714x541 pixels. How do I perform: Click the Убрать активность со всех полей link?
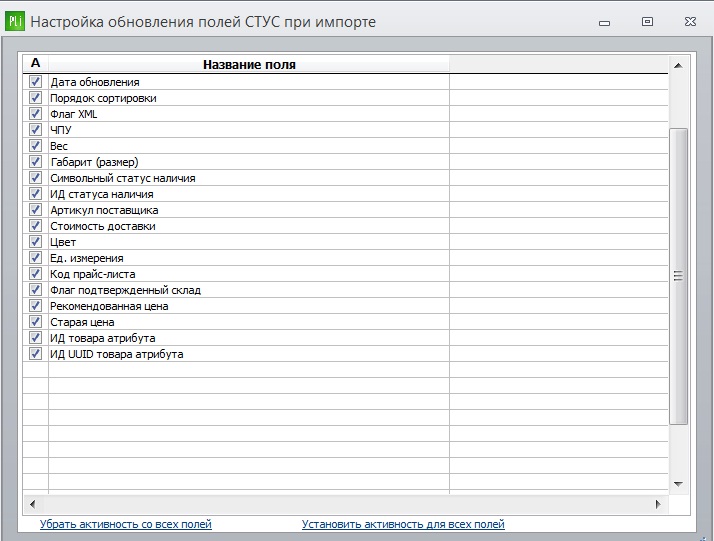pos(126,524)
